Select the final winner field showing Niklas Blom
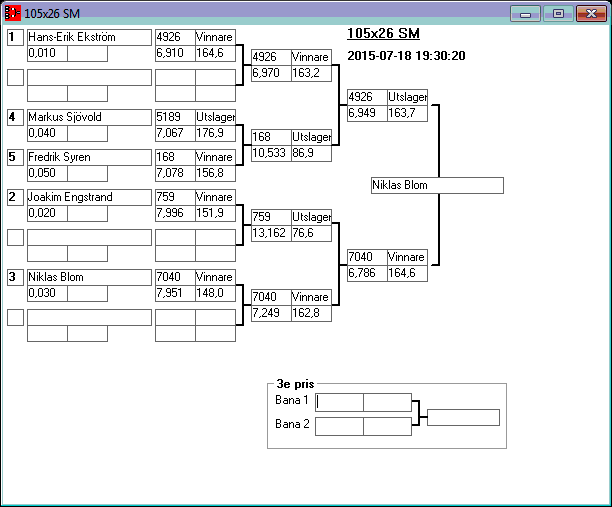This screenshot has width=612, height=507. click(x=436, y=185)
